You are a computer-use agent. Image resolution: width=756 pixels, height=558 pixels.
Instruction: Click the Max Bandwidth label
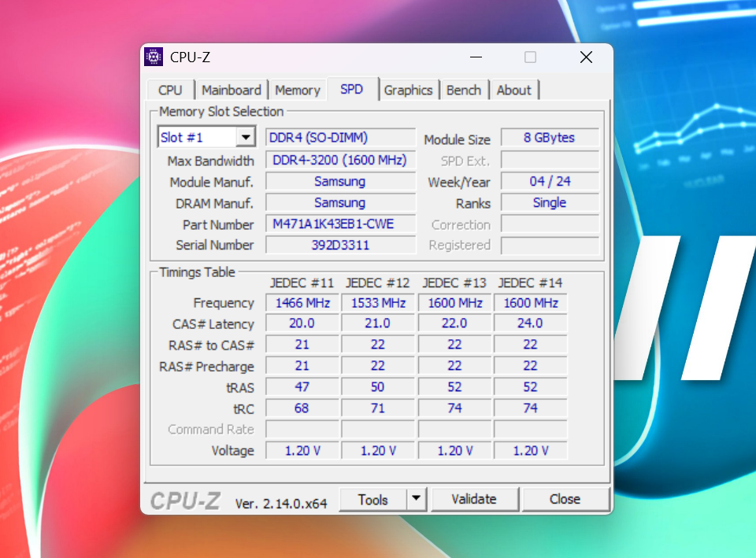tap(211, 161)
